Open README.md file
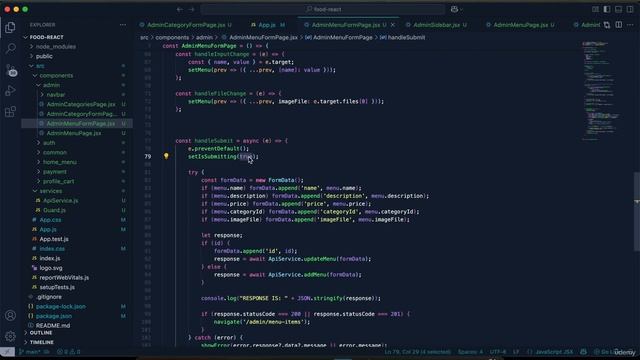This screenshot has width=640, height=360. tap(53, 325)
